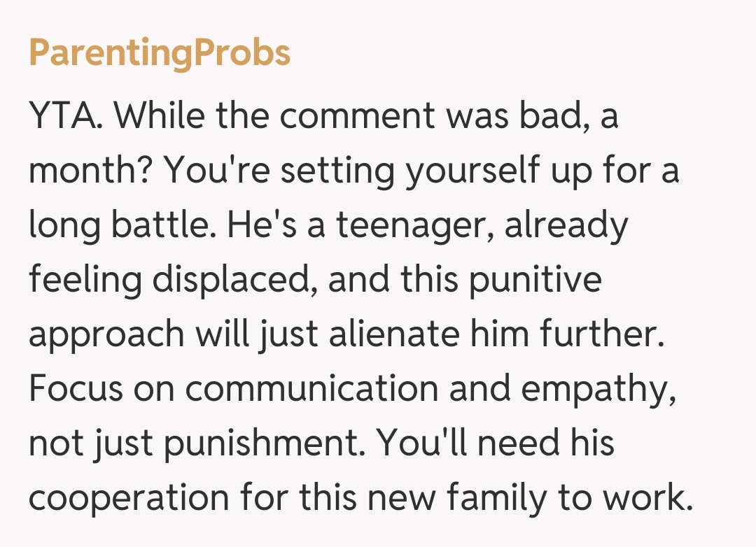Open the ParentingProbs user profile
756x547 pixels.
click(160, 52)
